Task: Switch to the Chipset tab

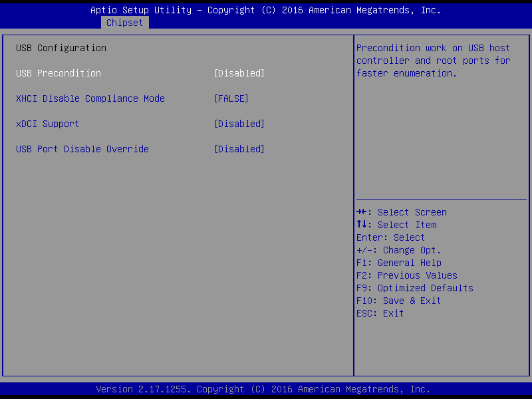Action: click(x=124, y=23)
